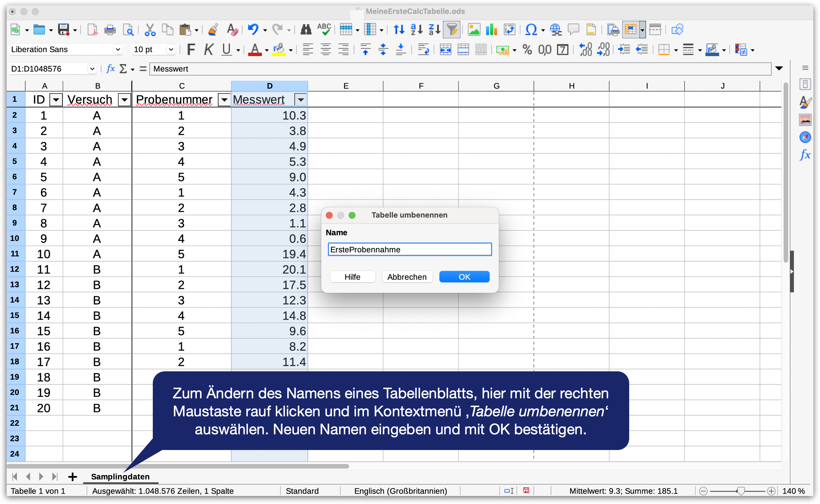
Task: Click the sheet Name input field
Action: [409, 250]
